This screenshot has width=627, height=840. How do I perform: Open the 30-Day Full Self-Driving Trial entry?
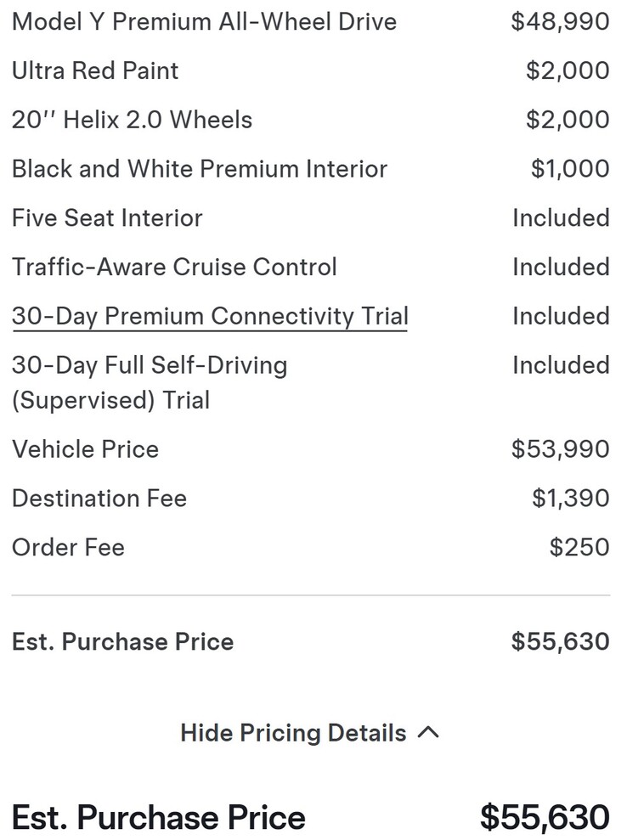click(150, 382)
